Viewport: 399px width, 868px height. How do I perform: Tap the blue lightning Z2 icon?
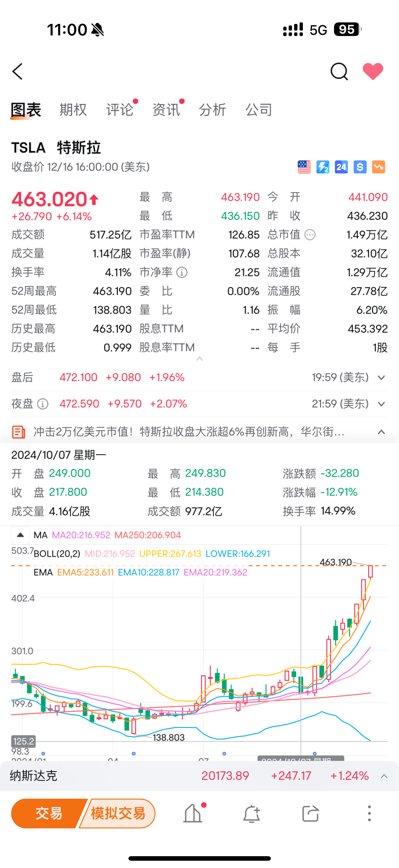[323, 167]
